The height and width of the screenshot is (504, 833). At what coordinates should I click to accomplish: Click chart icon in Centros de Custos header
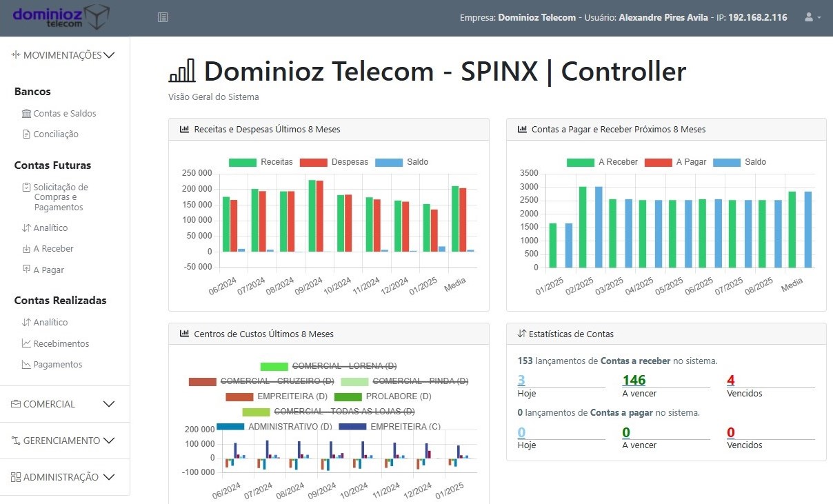pos(184,334)
